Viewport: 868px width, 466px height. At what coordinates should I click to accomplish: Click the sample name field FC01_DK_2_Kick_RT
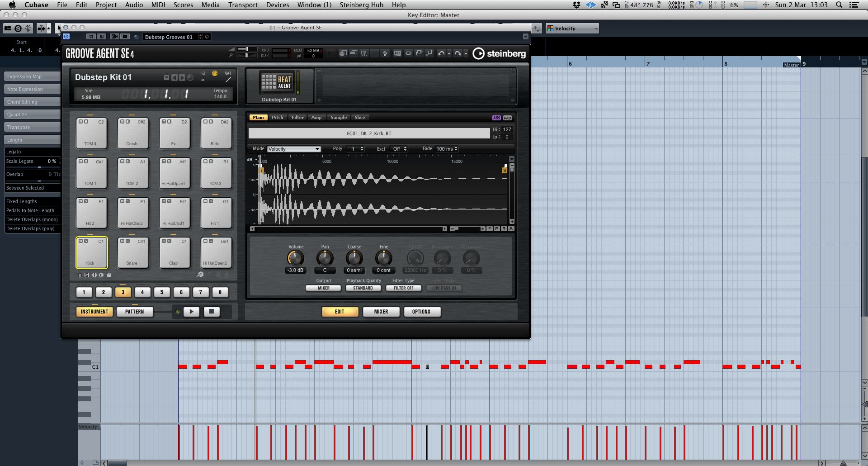tap(369, 133)
